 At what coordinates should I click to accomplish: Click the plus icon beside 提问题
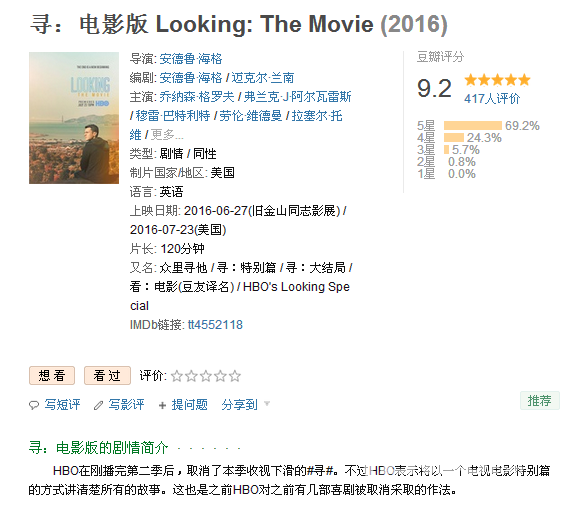(163, 405)
